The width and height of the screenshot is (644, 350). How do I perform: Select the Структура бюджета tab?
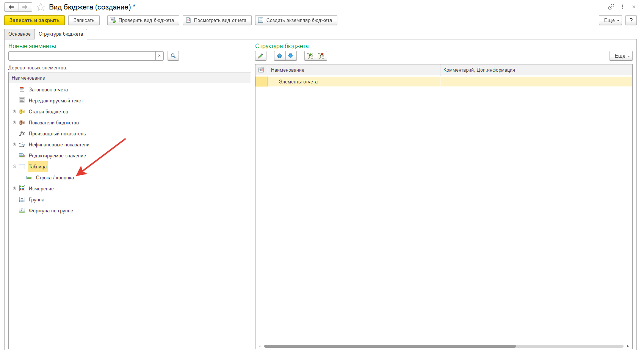pos(61,34)
